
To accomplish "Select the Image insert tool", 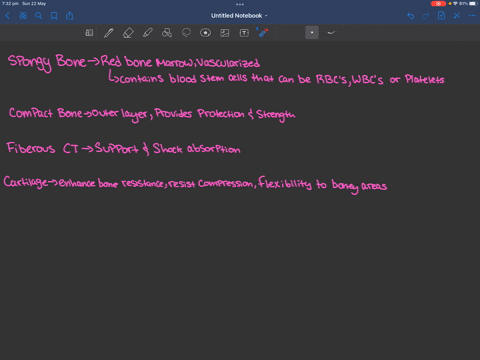I will coord(225,33).
